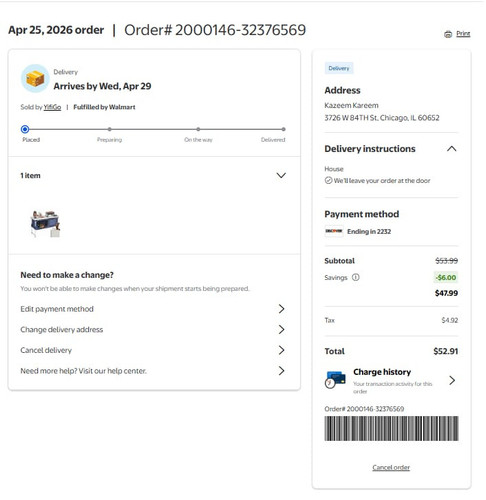
Task: Click the Discover card logo icon
Action: 334,231
